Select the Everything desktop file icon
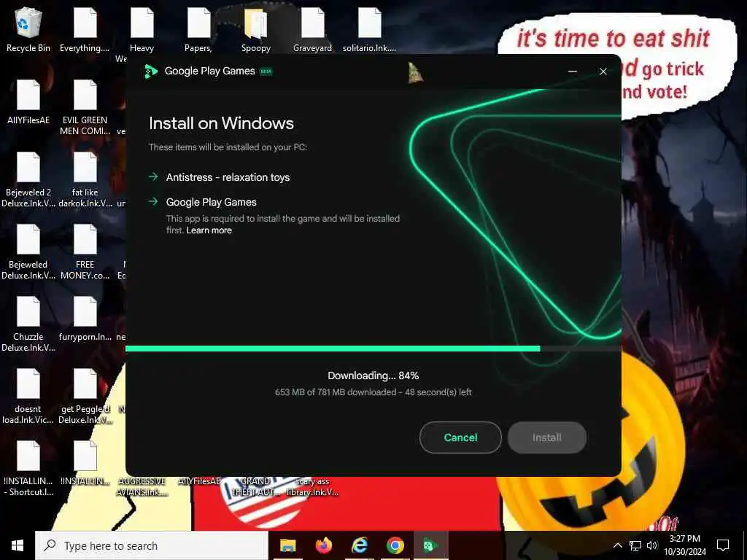Screen dimensions: 747x560 85,29
